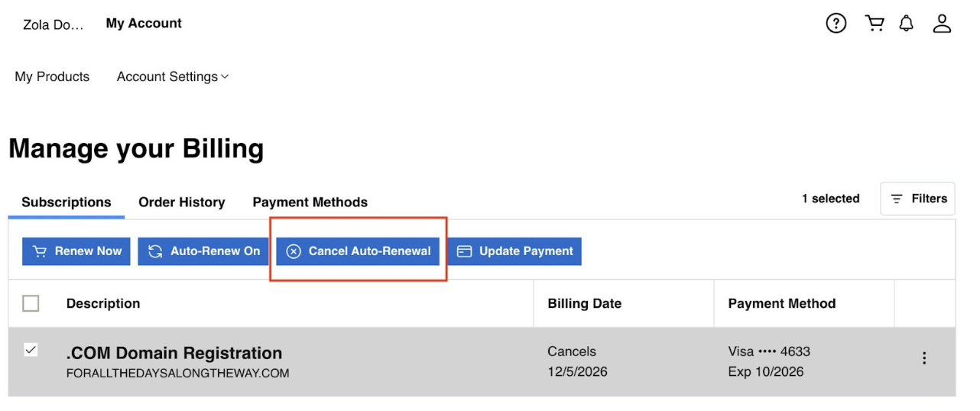Toggle the select-all checkbox in the table header

point(31,303)
